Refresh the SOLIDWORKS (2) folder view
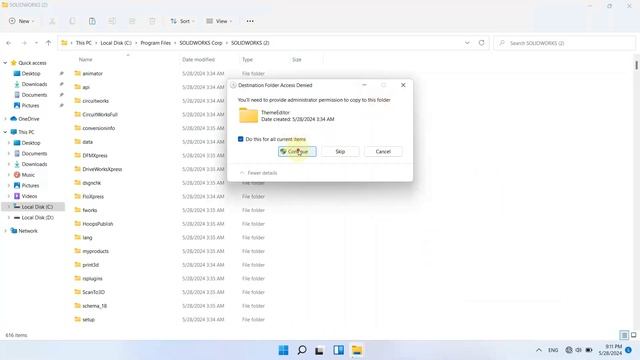 pos(482,43)
